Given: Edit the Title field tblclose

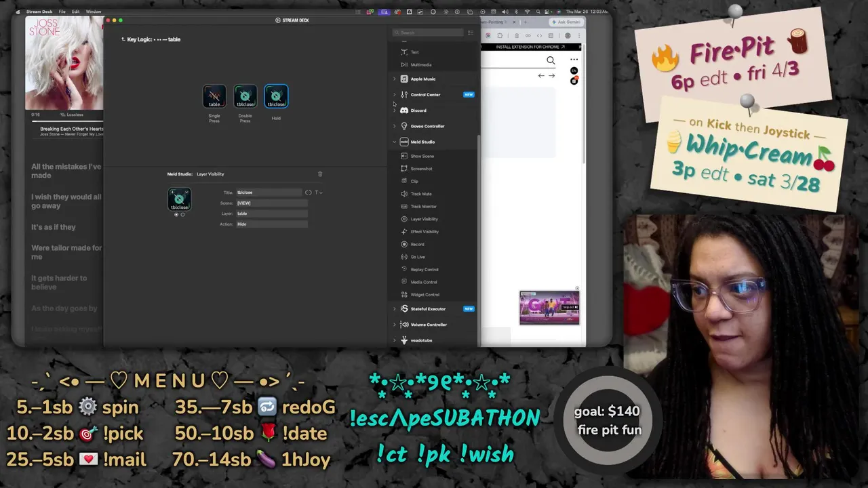Looking at the screenshot, I should point(269,192).
